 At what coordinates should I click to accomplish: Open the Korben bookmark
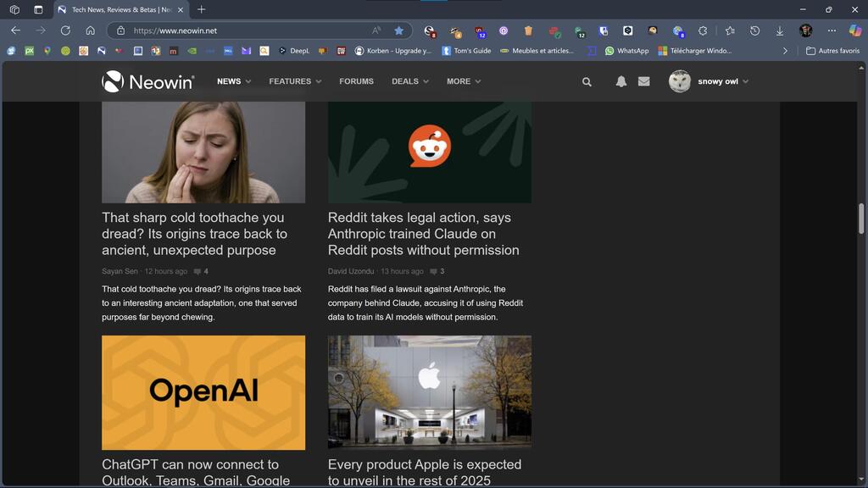[x=393, y=50]
